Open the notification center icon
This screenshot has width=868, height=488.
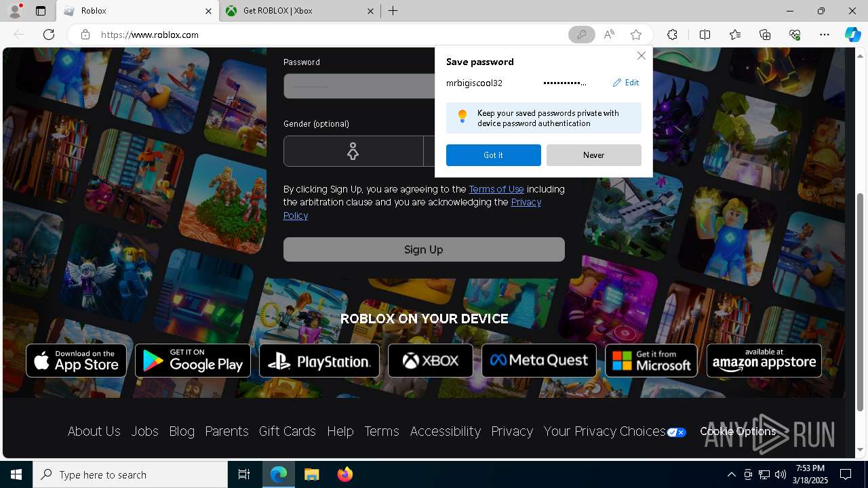point(846,474)
